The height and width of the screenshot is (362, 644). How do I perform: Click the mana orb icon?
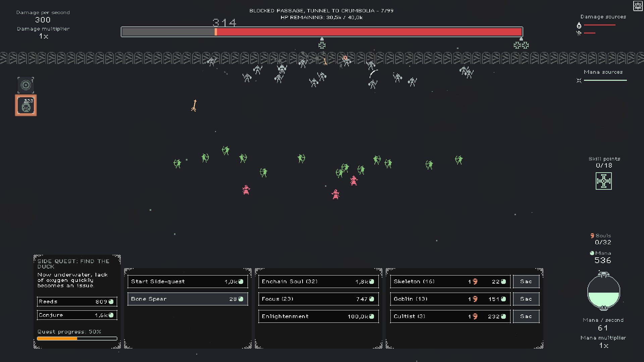[603, 291]
